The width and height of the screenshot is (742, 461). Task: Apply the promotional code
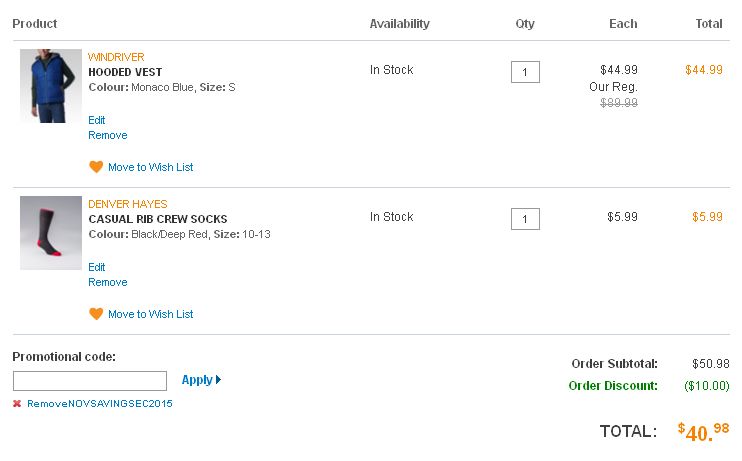(x=201, y=380)
